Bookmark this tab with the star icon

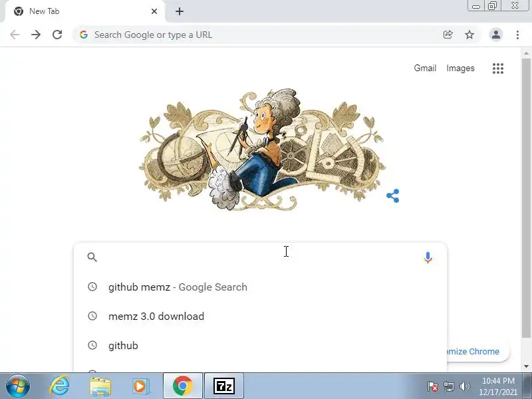tap(469, 35)
